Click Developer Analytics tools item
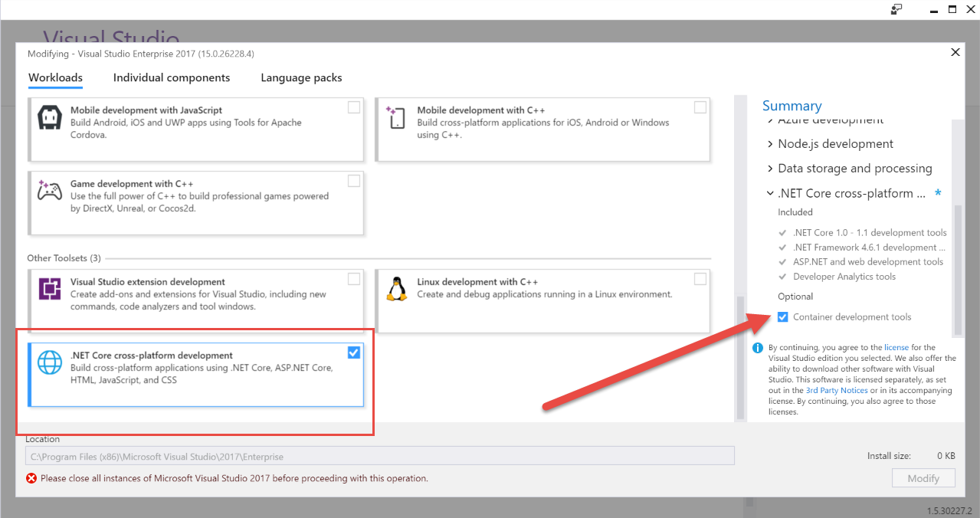The image size is (980, 518). [844, 277]
